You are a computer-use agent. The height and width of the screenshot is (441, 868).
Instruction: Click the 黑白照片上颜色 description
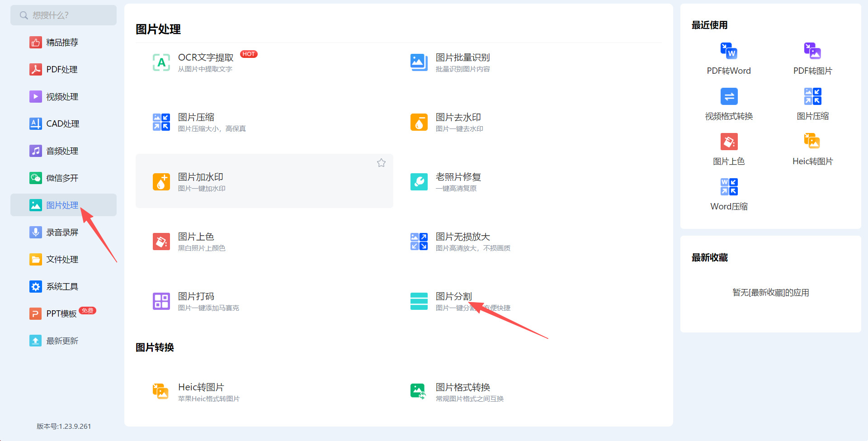(x=202, y=248)
